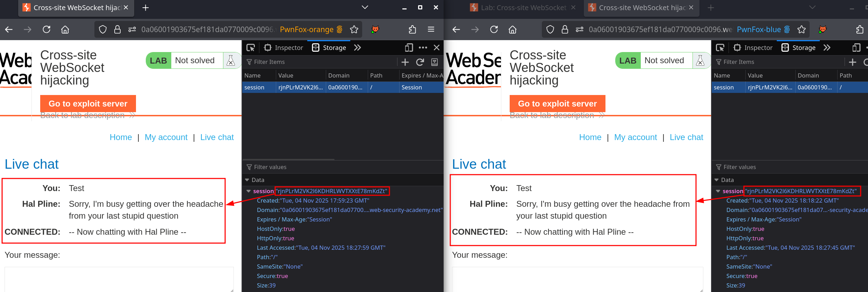The width and height of the screenshot is (868, 292).
Task: Click the Your message text area in left page
Action: pyautogui.click(x=119, y=279)
